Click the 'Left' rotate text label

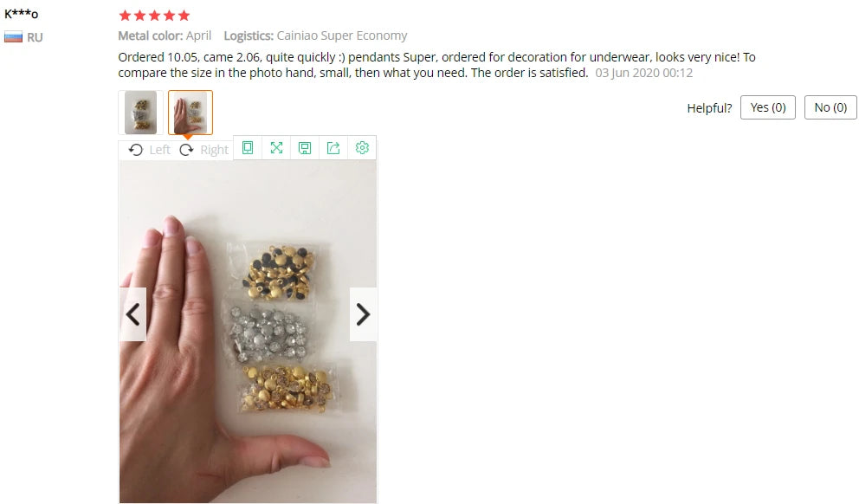[159, 150]
